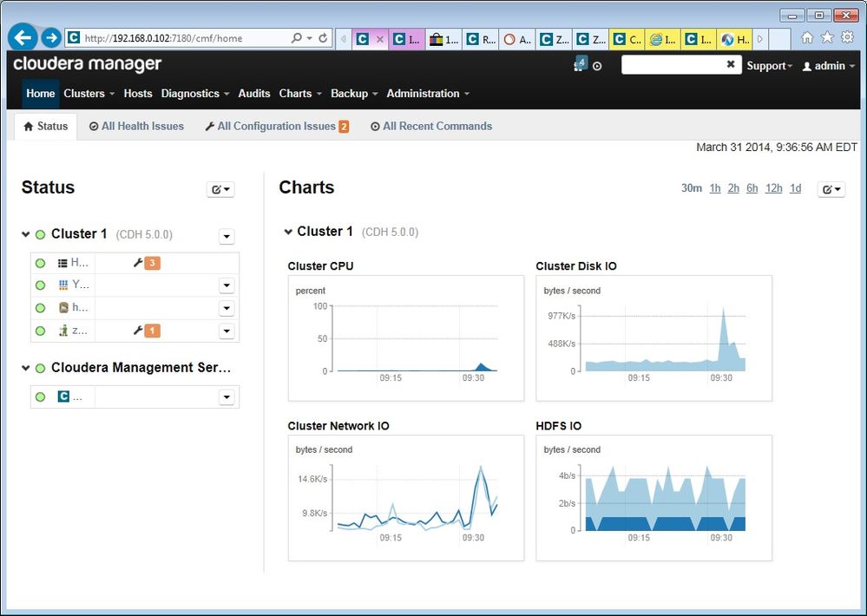Image resolution: width=867 pixels, height=616 pixels.
Task: Switch to All Health Issues tab
Action: click(x=136, y=126)
